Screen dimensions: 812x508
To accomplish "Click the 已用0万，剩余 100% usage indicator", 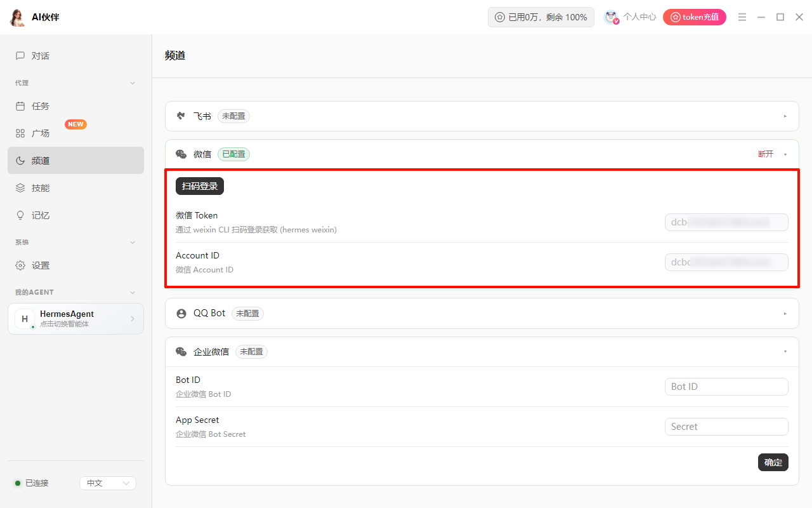I will tap(541, 17).
